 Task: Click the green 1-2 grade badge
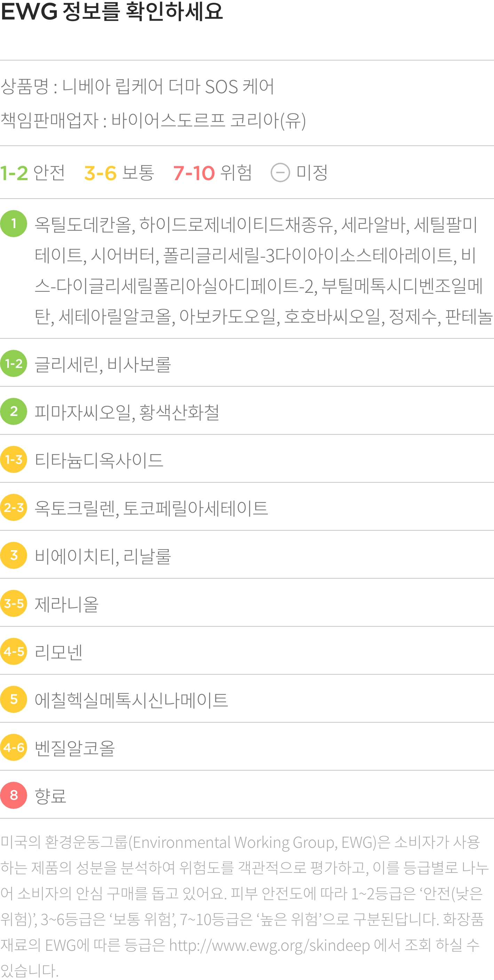(14, 363)
